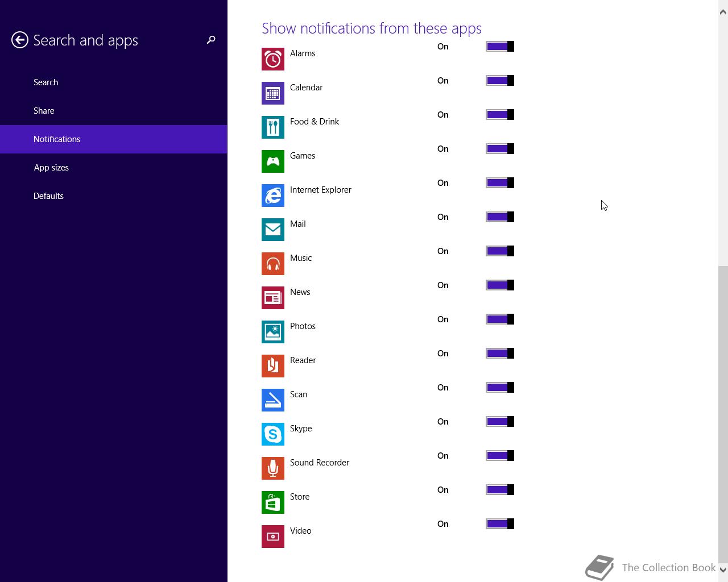
Task: Click the Skype label text
Action: tap(301, 429)
